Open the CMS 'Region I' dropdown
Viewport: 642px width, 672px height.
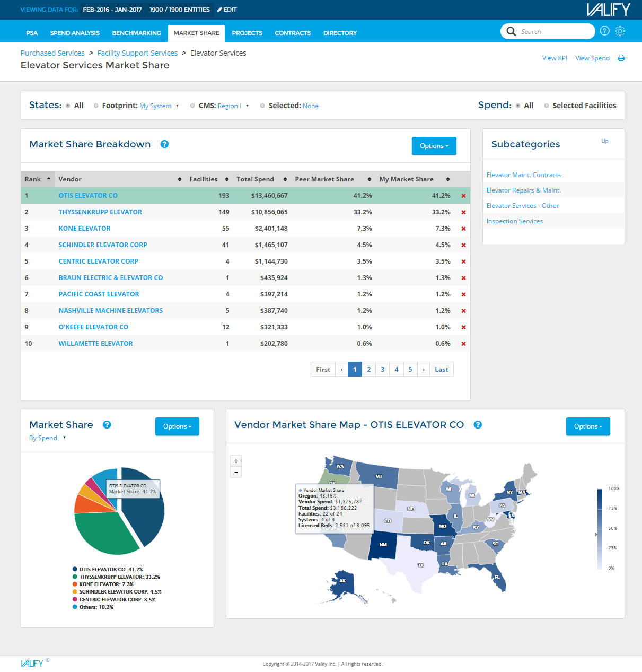tap(233, 106)
